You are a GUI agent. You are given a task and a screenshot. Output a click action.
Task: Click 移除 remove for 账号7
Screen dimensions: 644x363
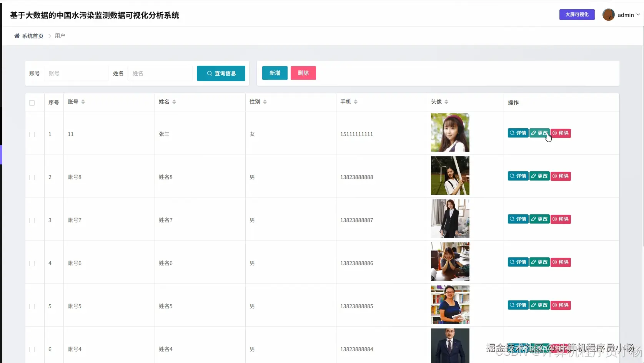pyautogui.click(x=561, y=219)
